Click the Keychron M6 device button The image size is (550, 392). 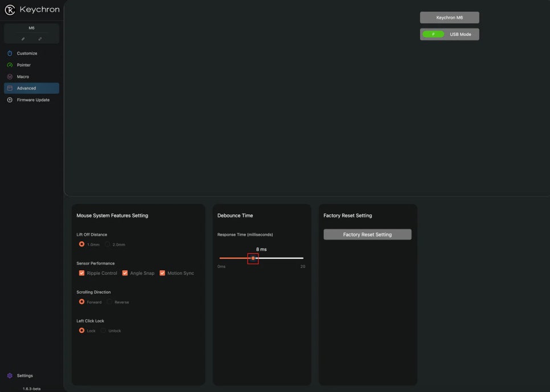click(x=449, y=18)
